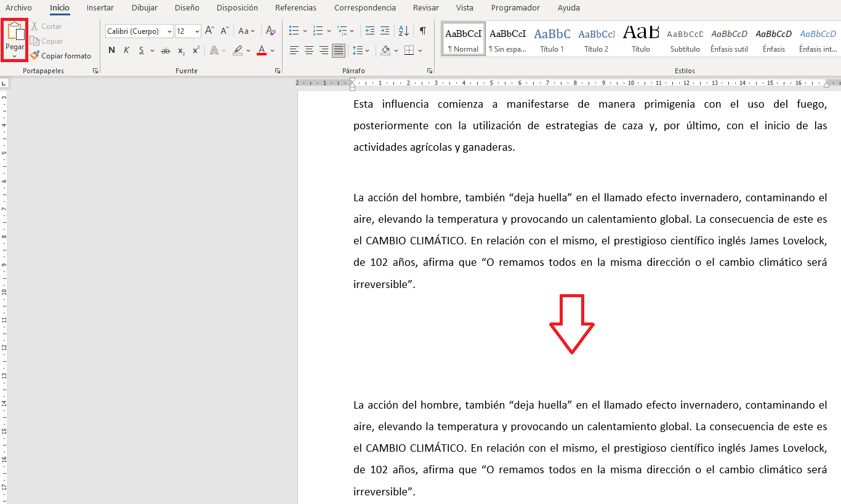Click the text effects outlined A icon
The image size is (841, 504).
(214, 50)
